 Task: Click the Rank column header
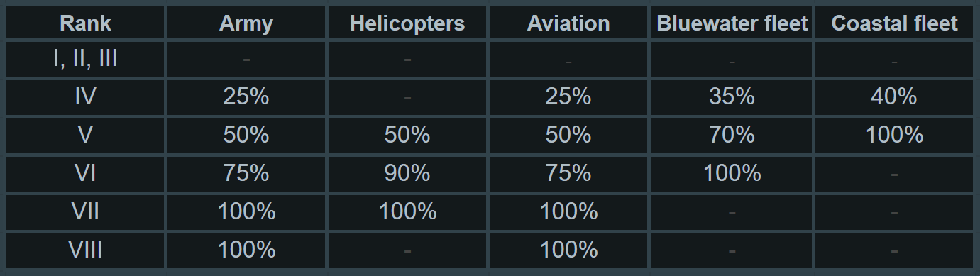pos(85,23)
